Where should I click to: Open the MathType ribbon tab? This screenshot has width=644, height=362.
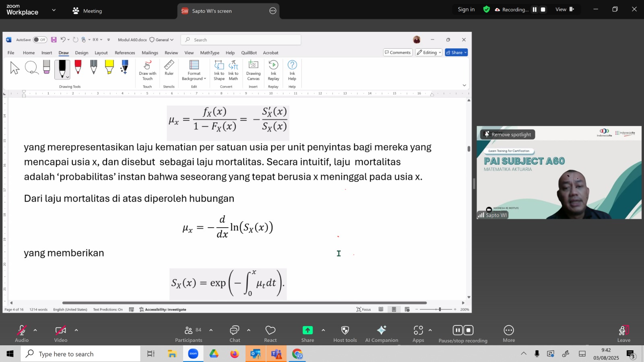(210, 53)
